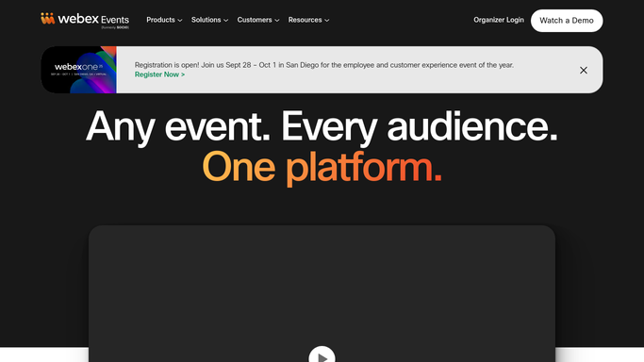
Task: Open the WebexOne event banner image
Action: 79,70
